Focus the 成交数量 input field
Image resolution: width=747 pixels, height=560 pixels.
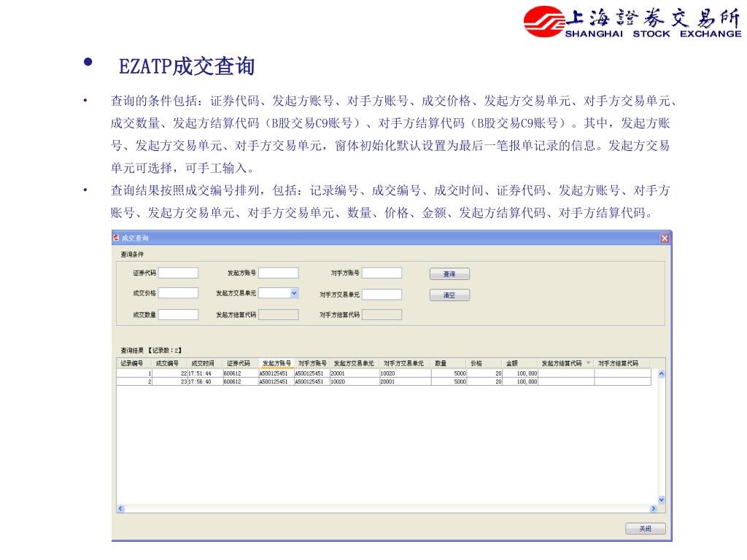178,314
